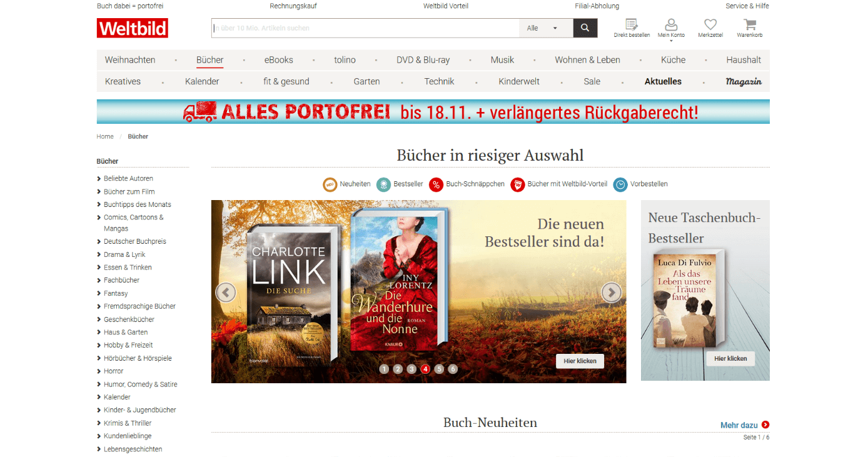Click Hier klicken on Taschenbuch banner
The image size is (868, 457).
click(x=730, y=359)
